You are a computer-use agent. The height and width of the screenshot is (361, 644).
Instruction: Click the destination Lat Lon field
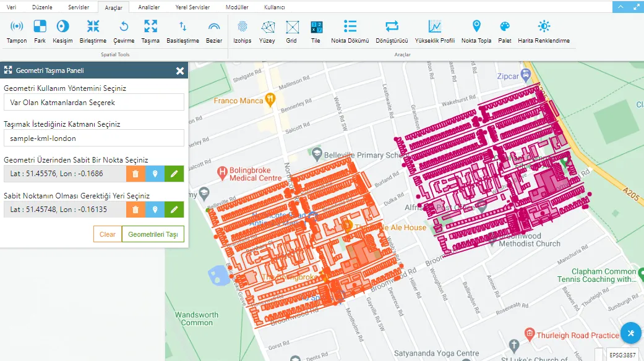click(x=65, y=209)
